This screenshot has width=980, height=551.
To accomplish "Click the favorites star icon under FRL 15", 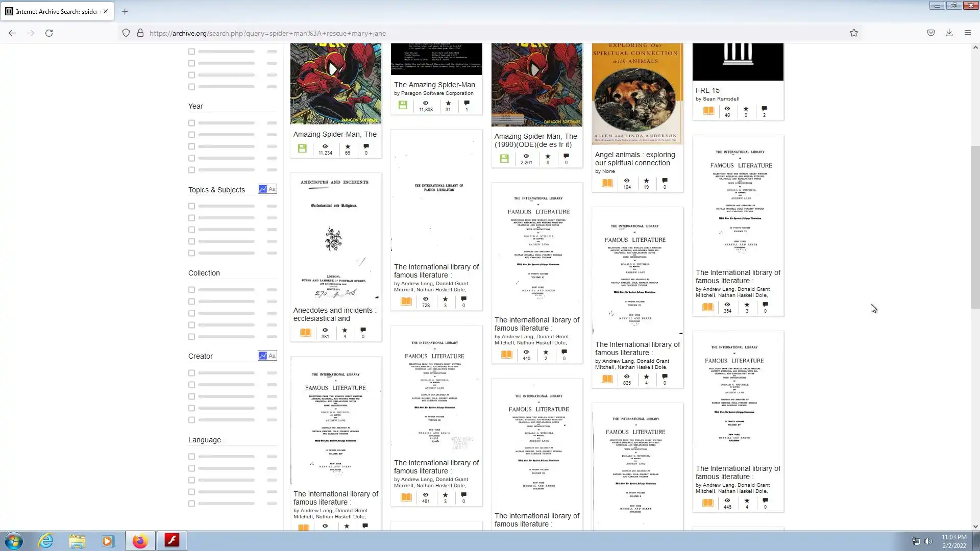I will click(x=746, y=109).
